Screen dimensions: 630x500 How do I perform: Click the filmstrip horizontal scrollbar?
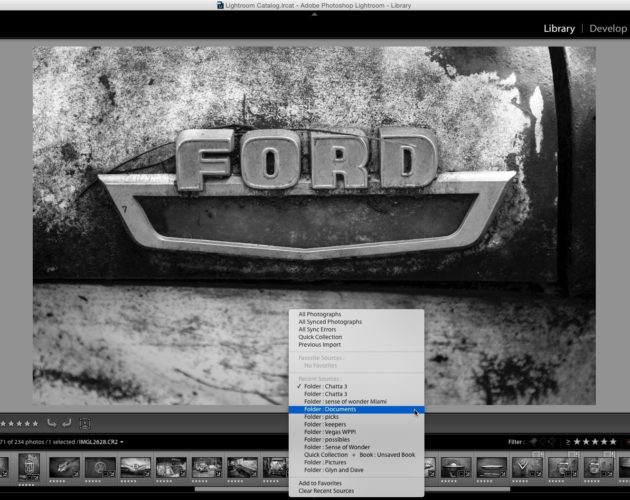point(352,489)
